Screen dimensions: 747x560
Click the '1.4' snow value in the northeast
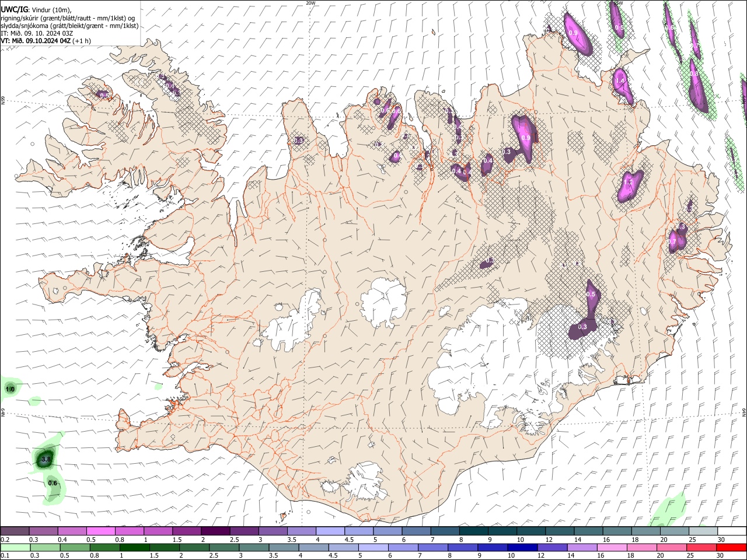click(620, 81)
